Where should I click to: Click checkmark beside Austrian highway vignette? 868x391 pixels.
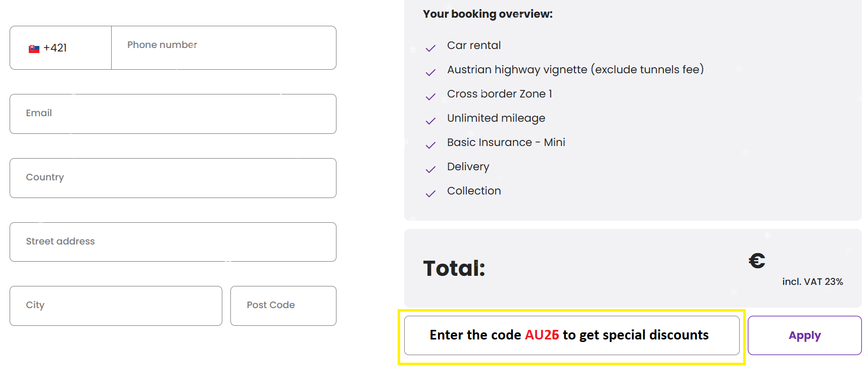click(x=430, y=73)
